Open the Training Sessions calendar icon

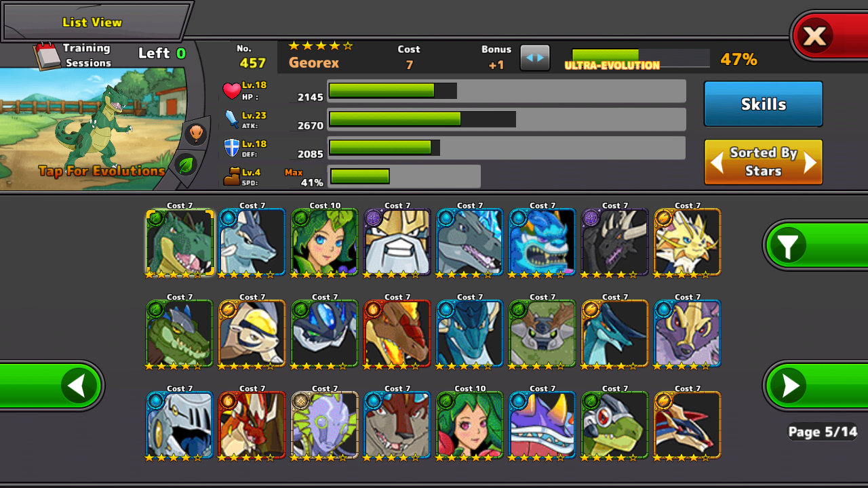coord(47,56)
